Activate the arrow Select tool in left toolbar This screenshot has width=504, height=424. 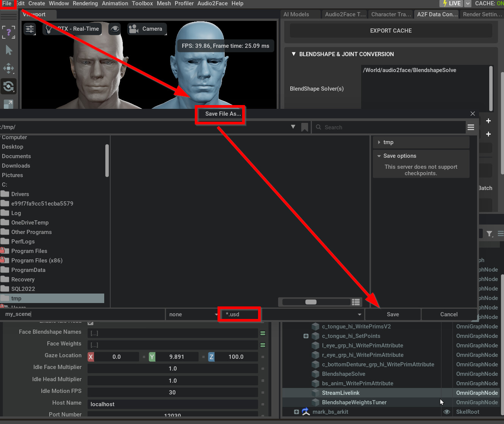click(8, 50)
